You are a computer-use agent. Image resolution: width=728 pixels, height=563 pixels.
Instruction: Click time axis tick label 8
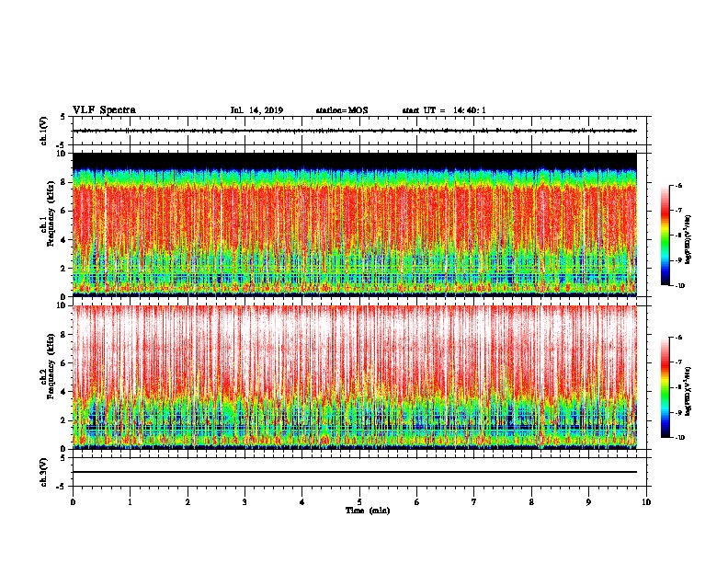pos(531,502)
